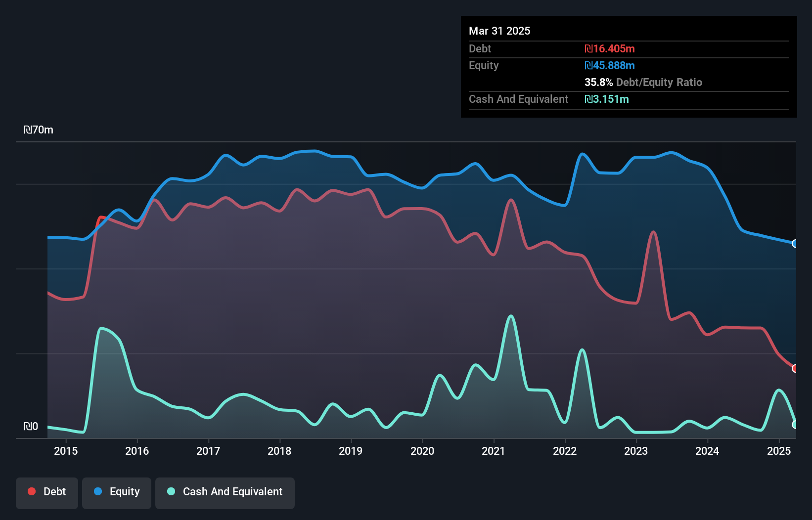812x520 pixels.
Task: Click the 2022 x-axis year label
Action: click(565, 451)
